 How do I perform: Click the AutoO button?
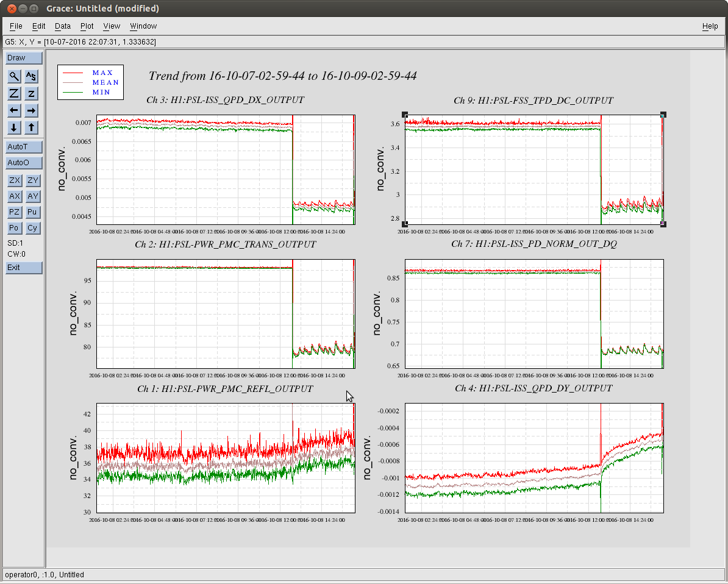point(24,163)
